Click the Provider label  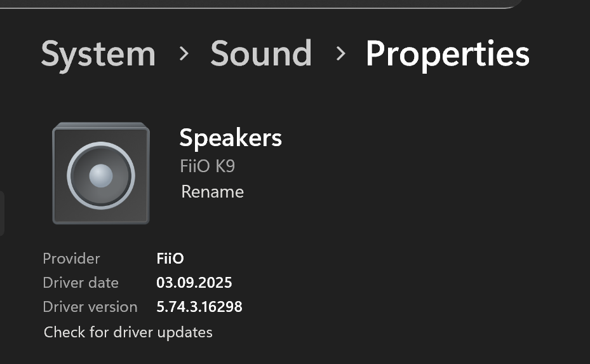[x=71, y=259]
